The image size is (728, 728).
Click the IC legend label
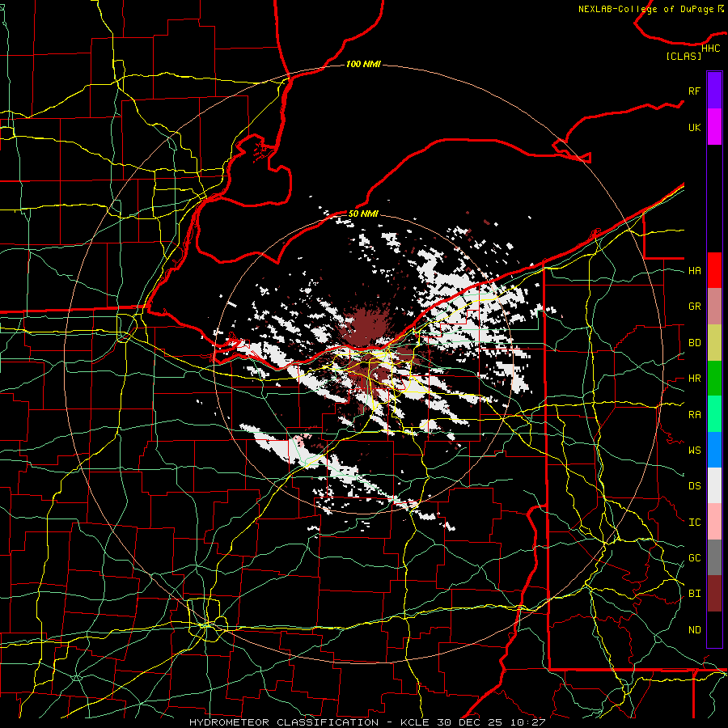[694, 523]
